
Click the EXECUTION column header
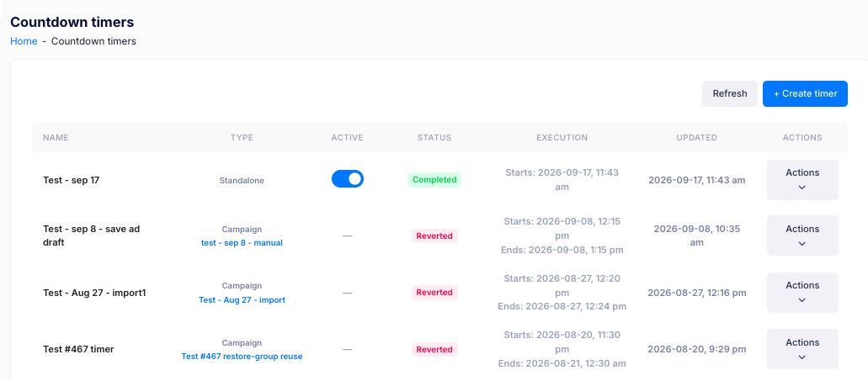pyautogui.click(x=562, y=138)
